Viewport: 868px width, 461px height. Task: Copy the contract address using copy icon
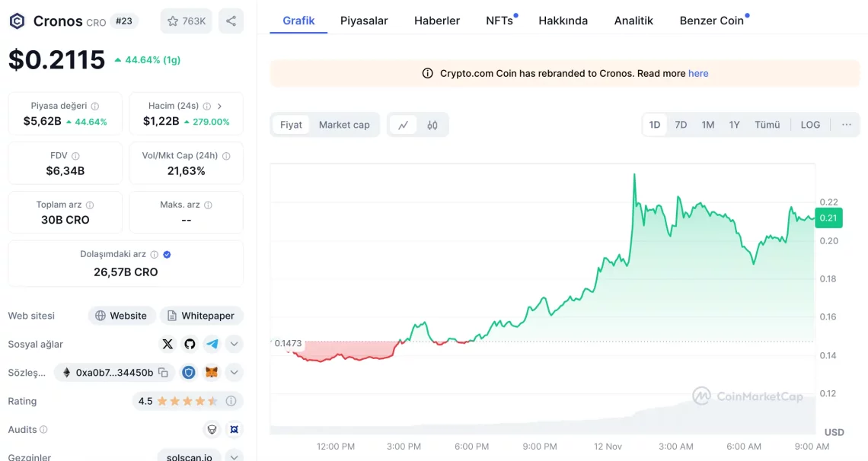click(164, 373)
